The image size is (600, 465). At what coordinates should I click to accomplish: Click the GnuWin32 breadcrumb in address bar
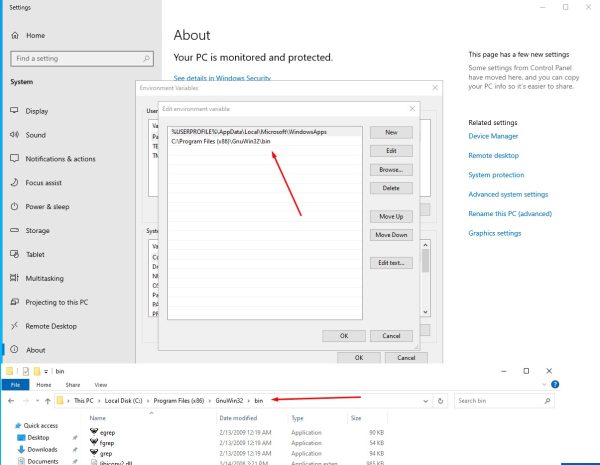tap(229, 401)
